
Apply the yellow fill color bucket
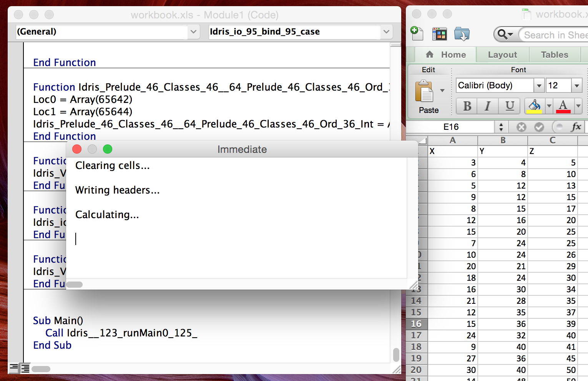pyautogui.click(x=534, y=106)
